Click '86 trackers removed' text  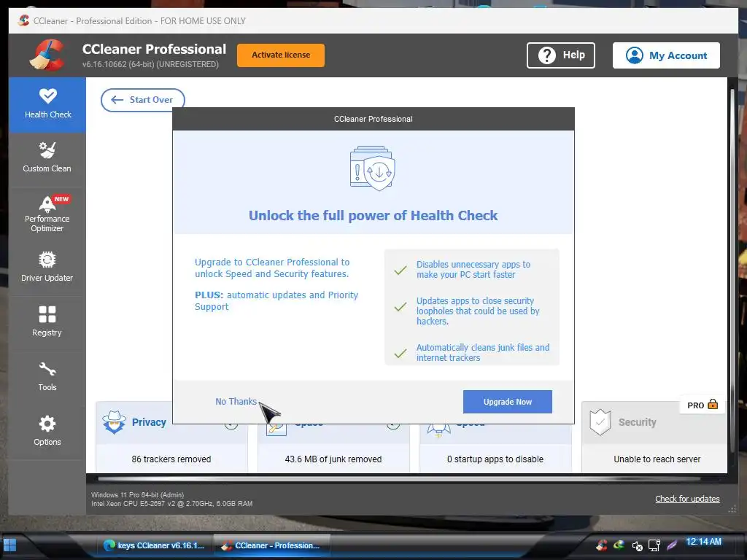coord(171,459)
